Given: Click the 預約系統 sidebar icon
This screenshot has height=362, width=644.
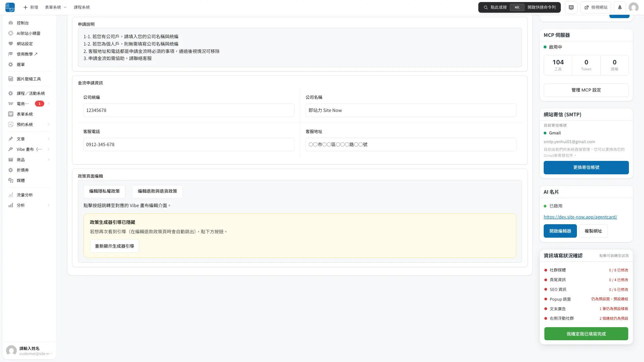Looking at the screenshot, I should point(11,125).
